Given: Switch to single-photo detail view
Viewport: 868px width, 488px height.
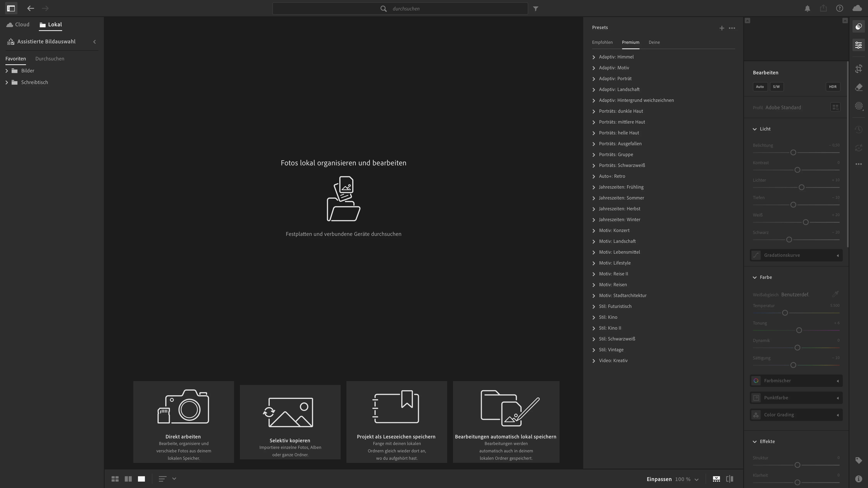Looking at the screenshot, I should [141, 479].
